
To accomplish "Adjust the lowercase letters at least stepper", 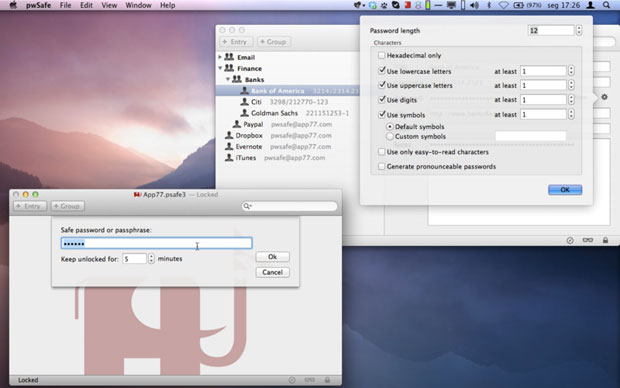I will pyautogui.click(x=571, y=71).
